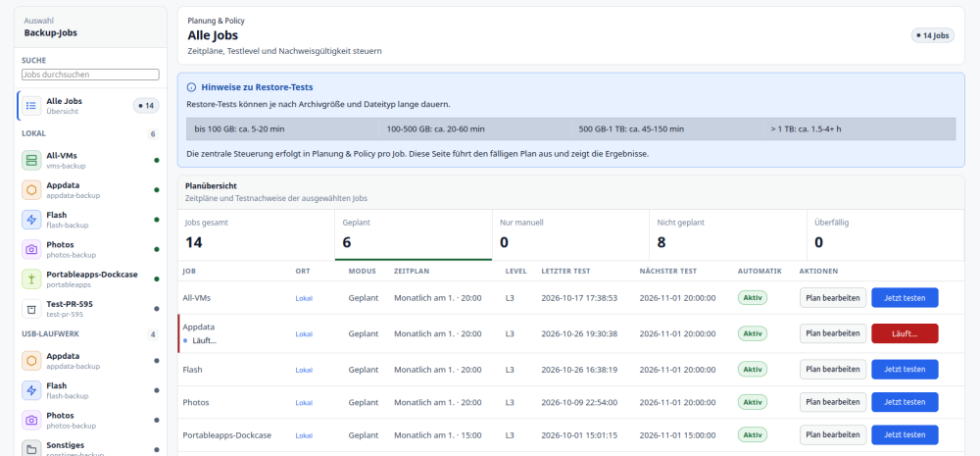
Task: Click Plan bearbeiten for Appdata row
Action: (833, 333)
